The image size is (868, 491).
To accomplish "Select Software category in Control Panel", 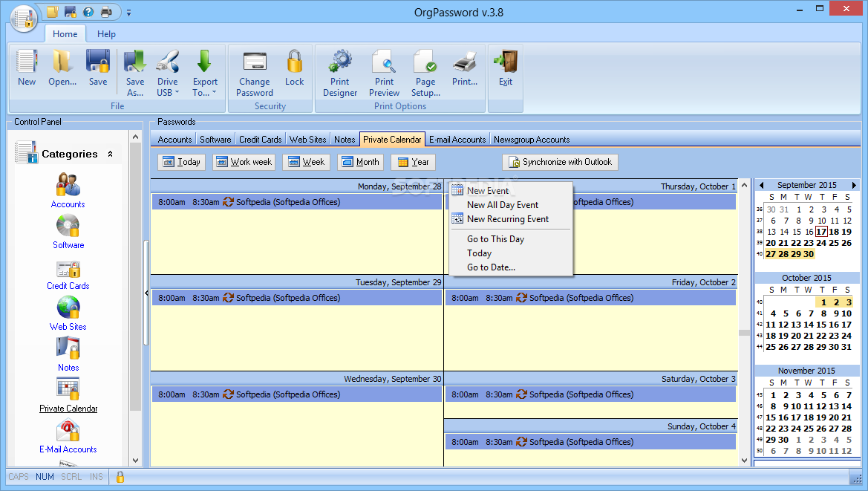I will pyautogui.click(x=68, y=231).
